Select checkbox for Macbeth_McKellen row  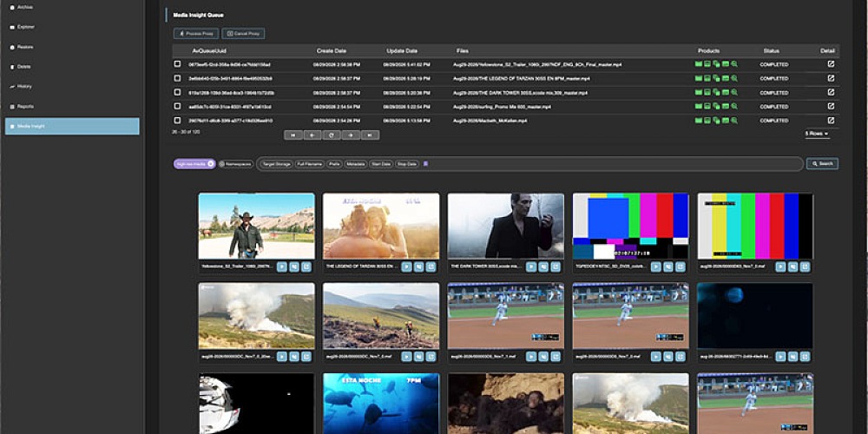(177, 120)
